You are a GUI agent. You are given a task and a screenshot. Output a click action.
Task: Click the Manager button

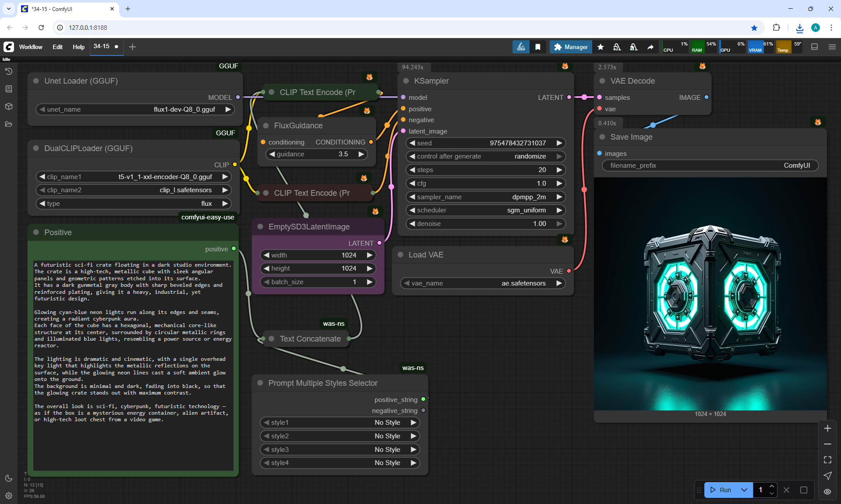(x=571, y=47)
